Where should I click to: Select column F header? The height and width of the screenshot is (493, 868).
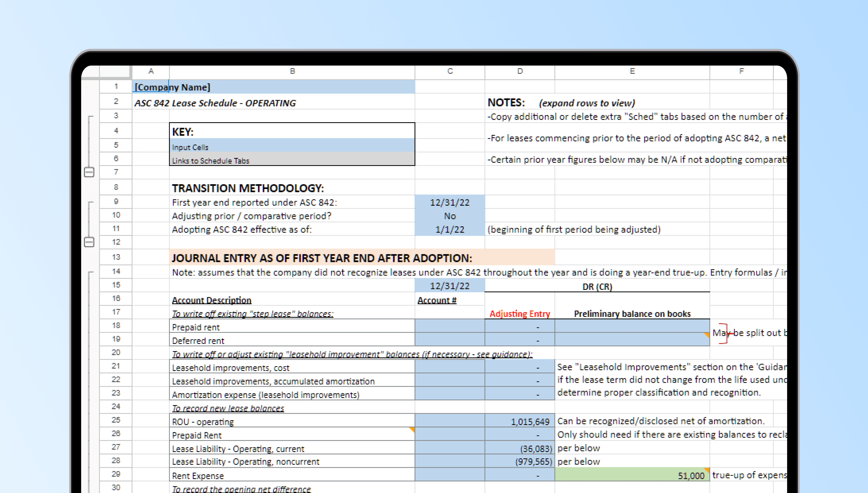pyautogui.click(x=741, y=71)
